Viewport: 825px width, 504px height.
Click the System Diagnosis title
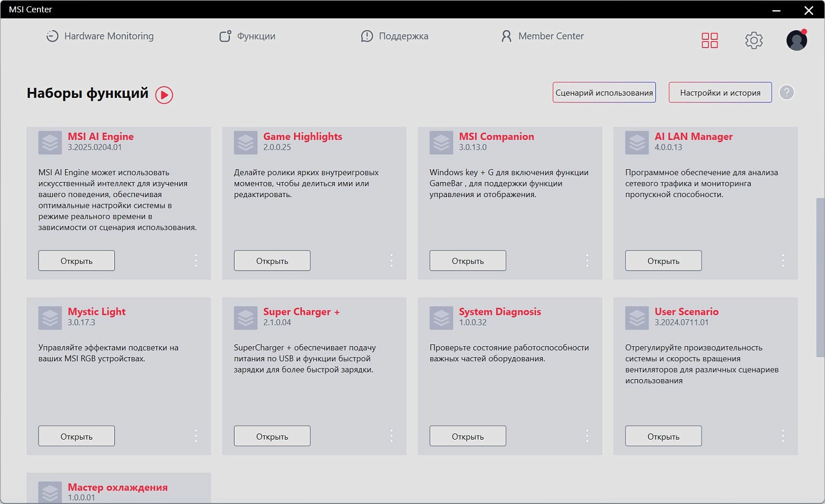pyautogui.click(x=500, y=311)
